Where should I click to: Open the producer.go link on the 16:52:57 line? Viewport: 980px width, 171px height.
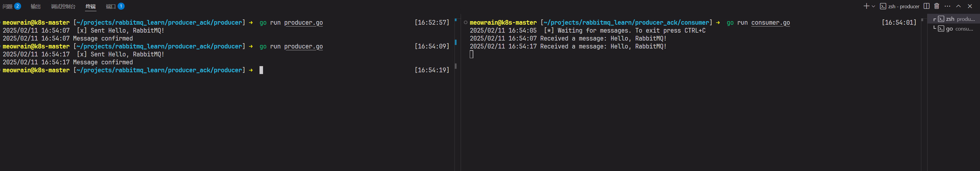303,23
